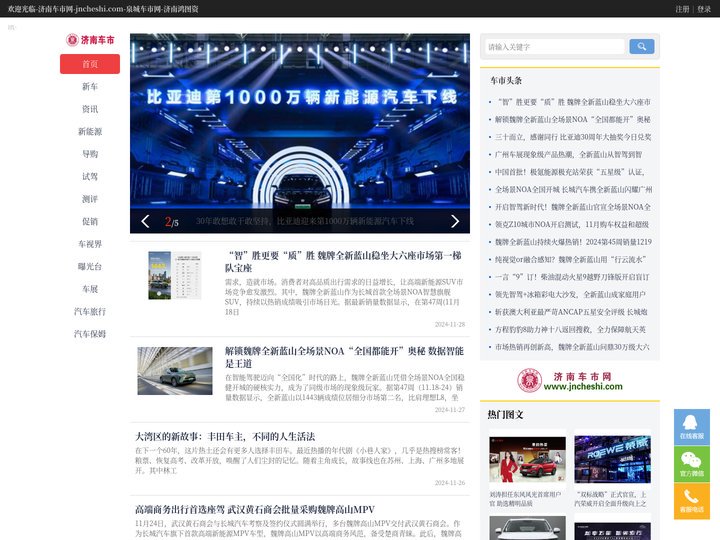Open 热门图文 thumbnail with red car
720x540 pixels.
(x=528, y=460)
